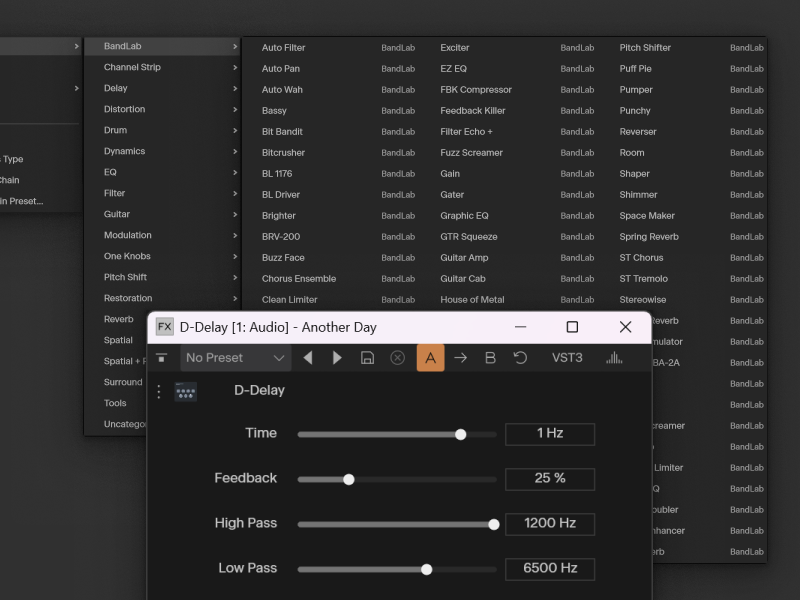Expand the Channel Strip category
The image size is (800, 600).
tap(163, 67)
